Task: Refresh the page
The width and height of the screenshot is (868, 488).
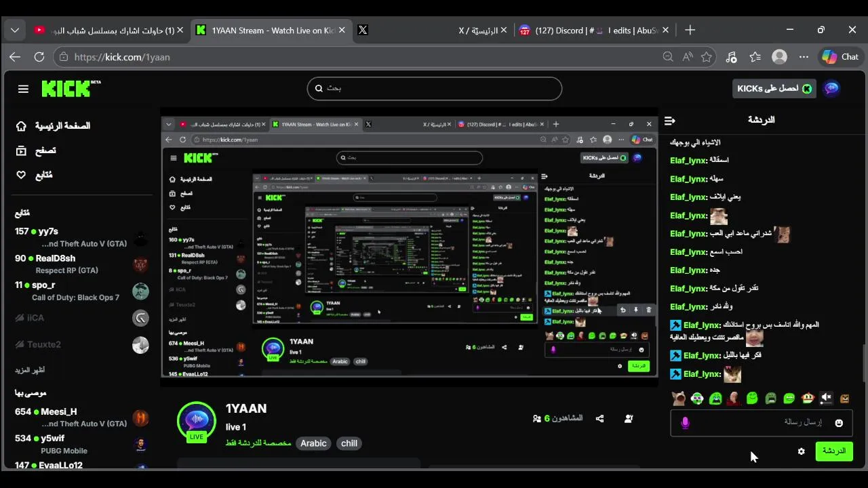Action: point(39,57)
